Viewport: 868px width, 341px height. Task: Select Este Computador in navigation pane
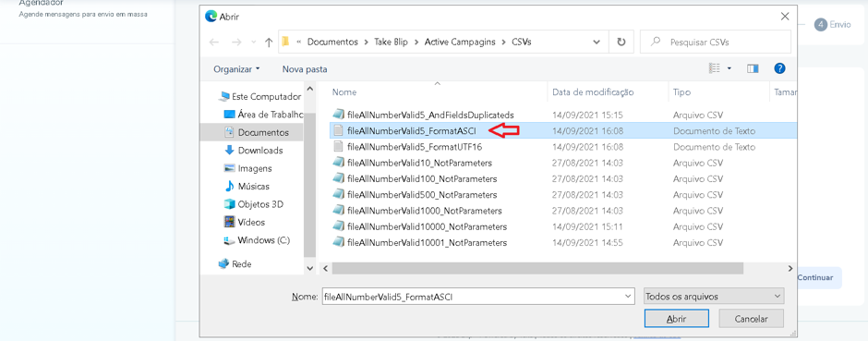260,96
